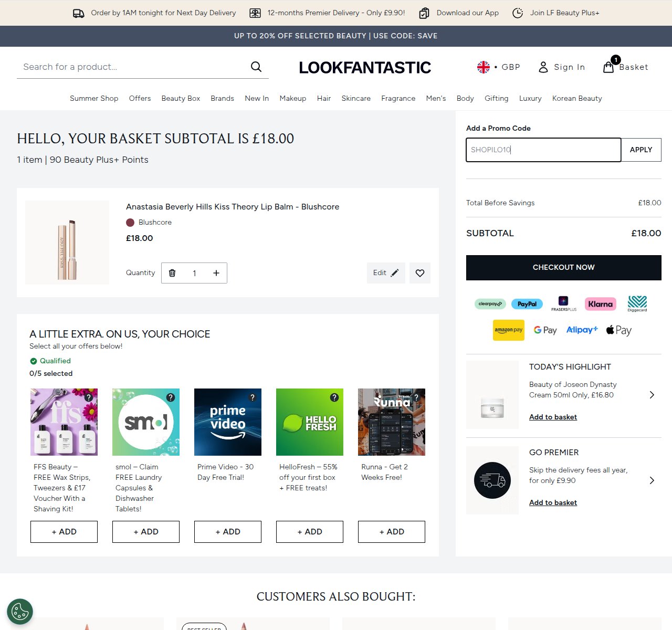This screenshot has width=672, height=630.
Task: Click the Download our App icon
Action: pyautogui.click(x=424, y=13)
